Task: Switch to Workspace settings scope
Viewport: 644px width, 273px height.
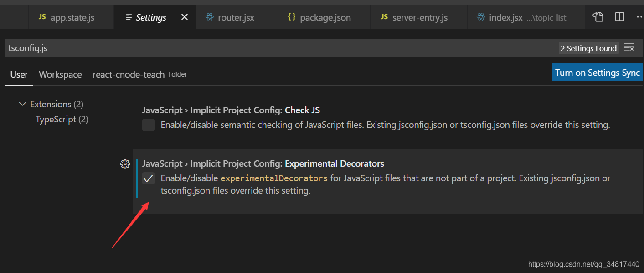Action: click(60, 74)
